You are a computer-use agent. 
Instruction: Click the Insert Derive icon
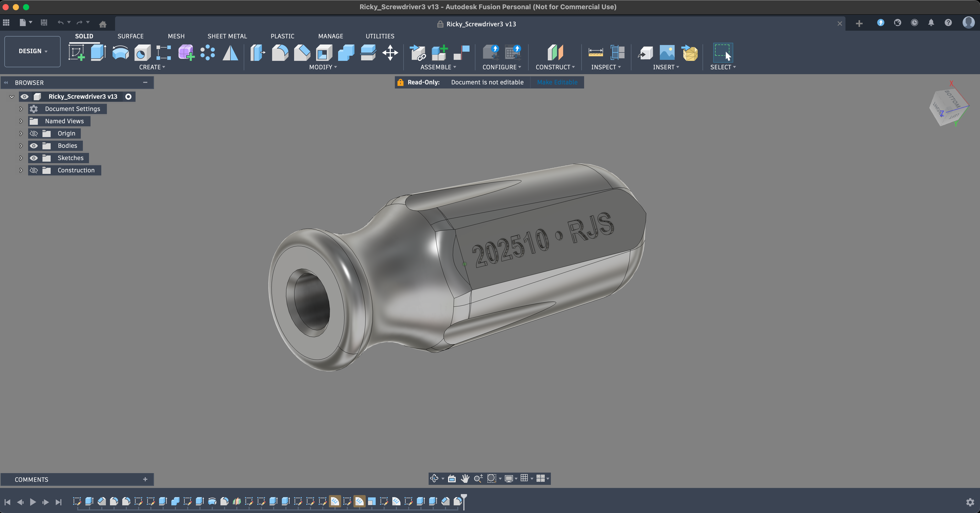point(645,52)
